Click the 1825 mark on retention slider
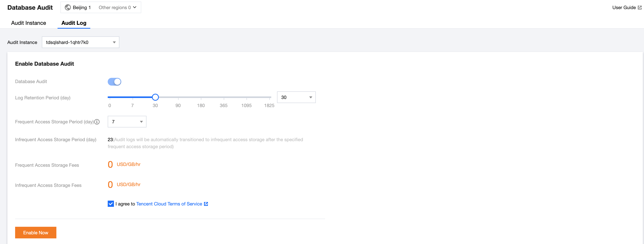 click(x=269, y=97)
